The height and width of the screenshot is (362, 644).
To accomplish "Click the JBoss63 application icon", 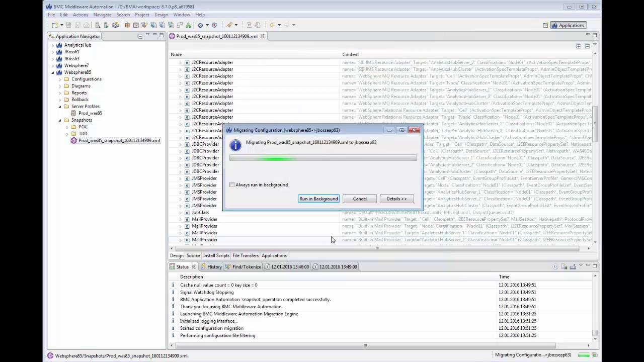I will pos(59,59).
